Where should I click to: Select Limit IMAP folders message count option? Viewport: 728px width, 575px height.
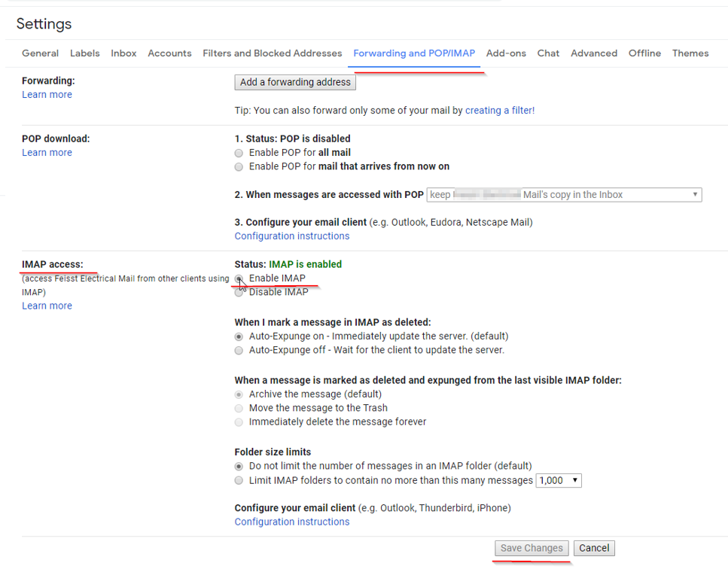click(x=239, y=480)
